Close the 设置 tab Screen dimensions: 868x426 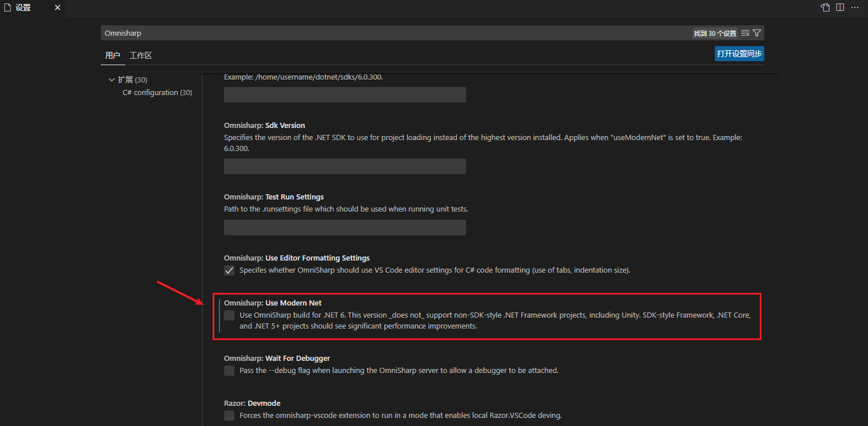(57, 7)
